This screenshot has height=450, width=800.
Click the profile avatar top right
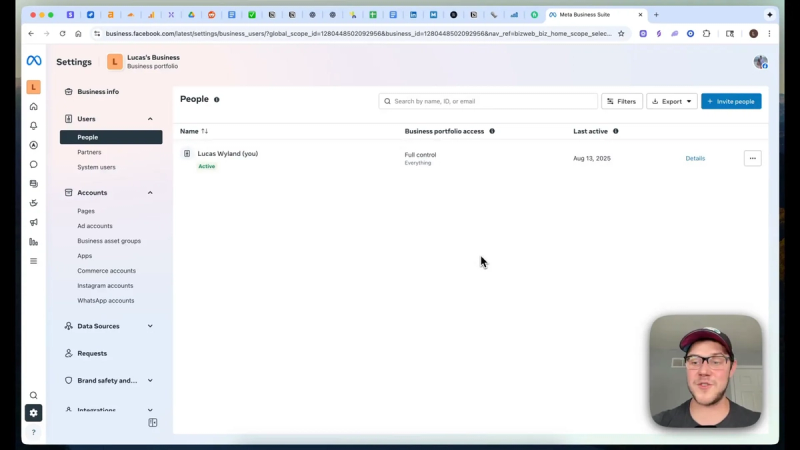pyautogui.click(x=761, y=62)
